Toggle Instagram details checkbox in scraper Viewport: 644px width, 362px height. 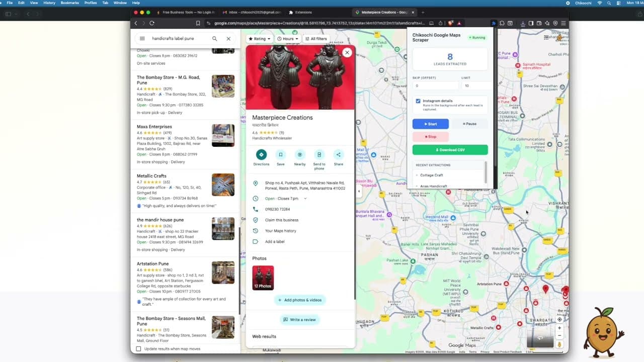[x=418, y=101]
